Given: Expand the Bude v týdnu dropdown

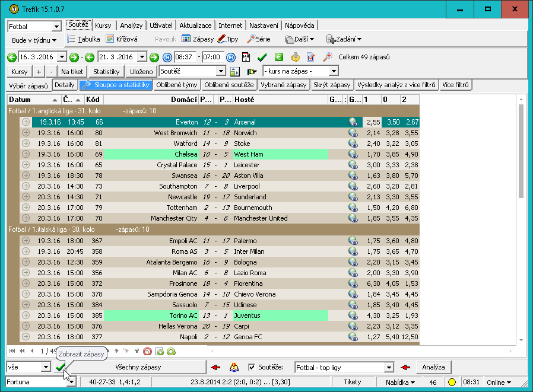Looking at the screenshot, I should [x=34, y=40].
